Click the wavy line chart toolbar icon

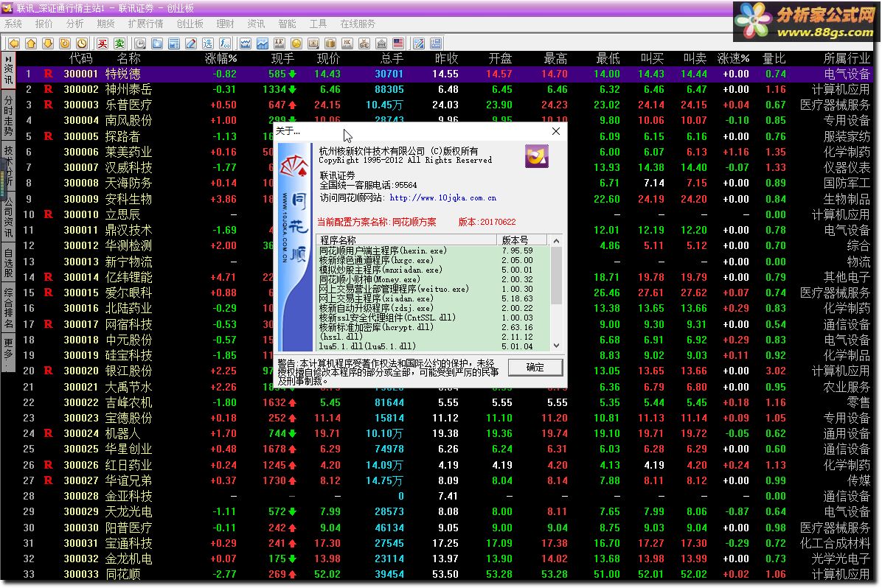click(x=246, y=43)
